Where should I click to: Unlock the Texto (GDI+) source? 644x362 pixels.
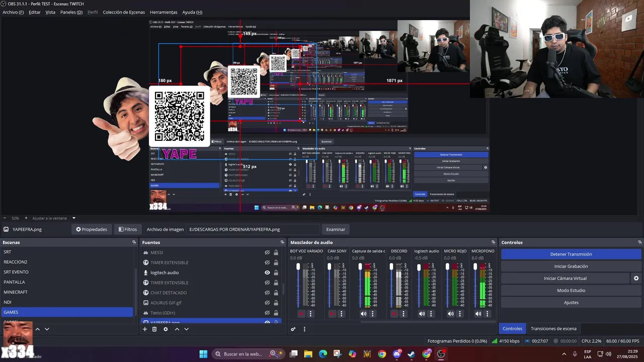coord(276,313)
